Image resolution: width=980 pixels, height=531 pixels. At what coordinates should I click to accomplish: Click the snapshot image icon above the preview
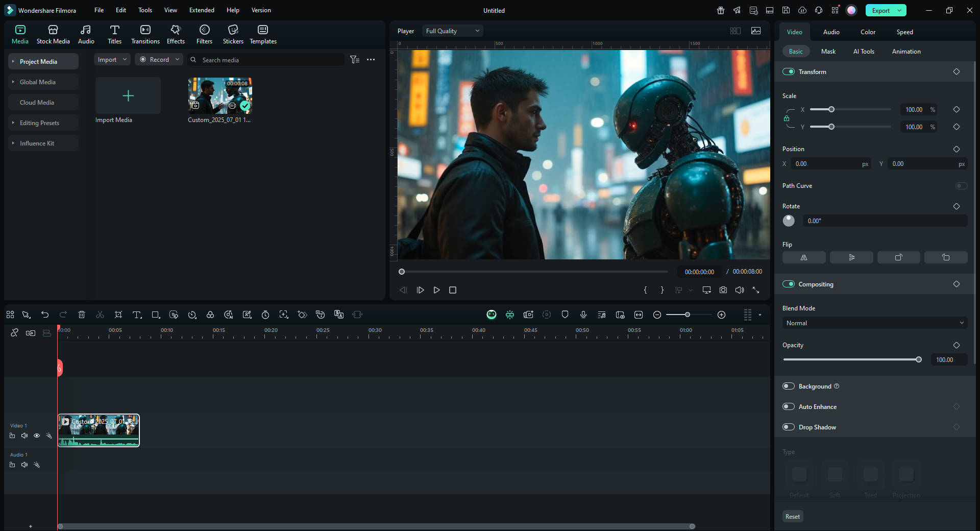[756, 31]
